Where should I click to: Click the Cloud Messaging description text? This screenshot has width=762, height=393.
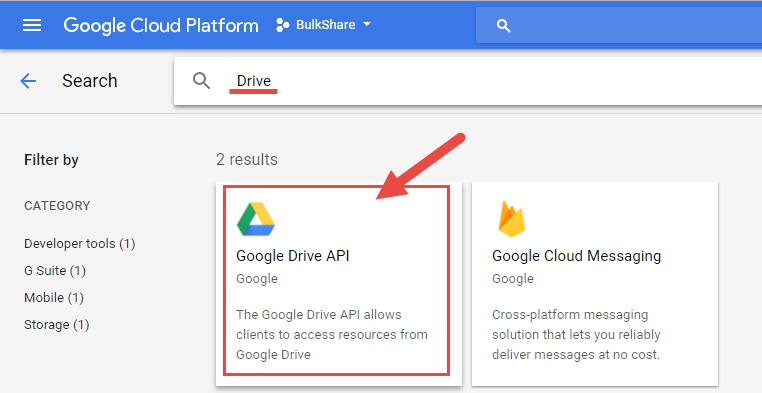click(576, 335)
